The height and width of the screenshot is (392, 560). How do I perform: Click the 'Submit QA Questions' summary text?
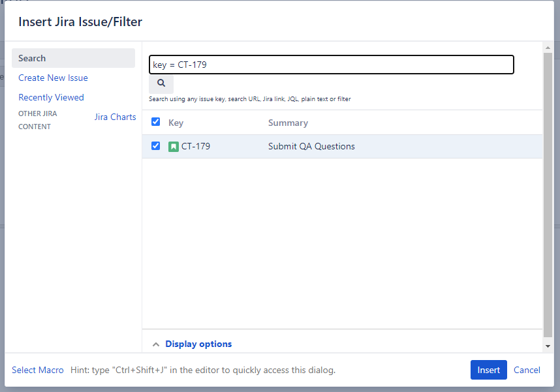click(311, 146)
